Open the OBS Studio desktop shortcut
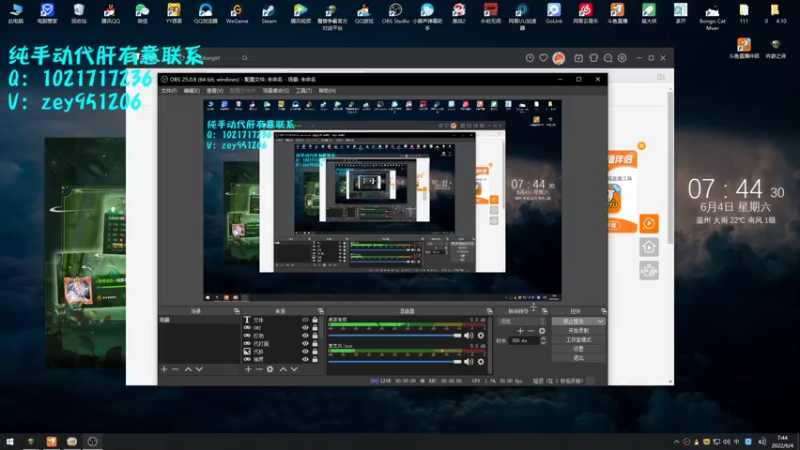The image size is (800, 450). click(395, 13)
